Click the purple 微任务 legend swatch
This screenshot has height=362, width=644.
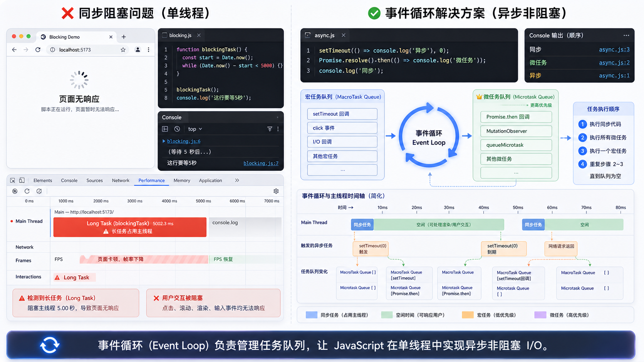coord(540,315)
